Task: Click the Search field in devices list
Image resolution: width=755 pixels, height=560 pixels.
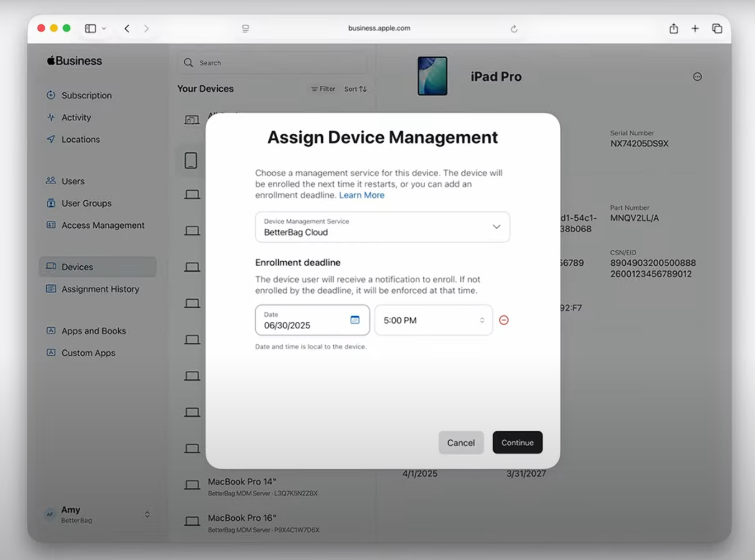Action: point(273,63)
